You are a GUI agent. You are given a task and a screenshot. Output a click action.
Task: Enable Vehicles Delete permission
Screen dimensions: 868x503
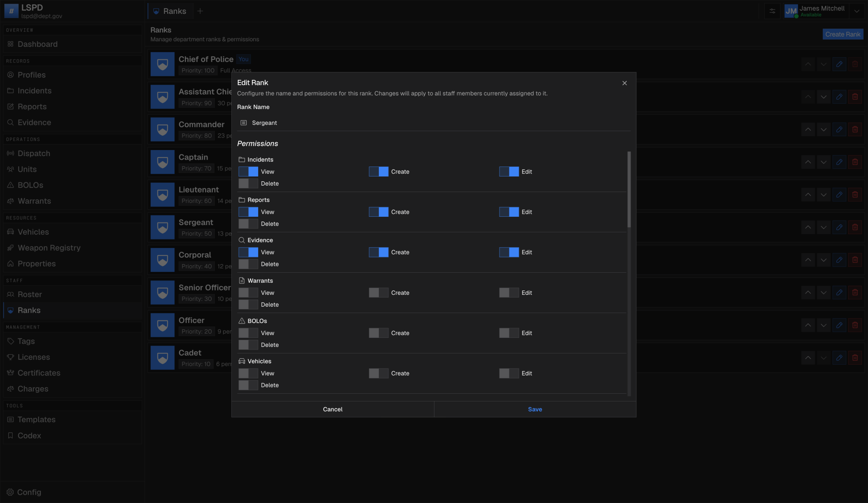pyautogui.click(x=248, y=385)
